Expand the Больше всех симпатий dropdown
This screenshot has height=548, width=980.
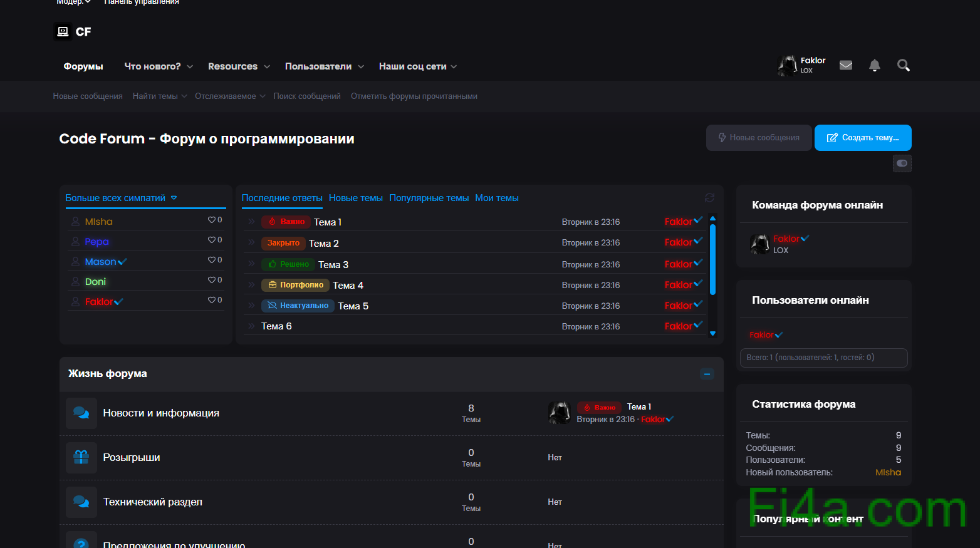(x=174, y=198)
